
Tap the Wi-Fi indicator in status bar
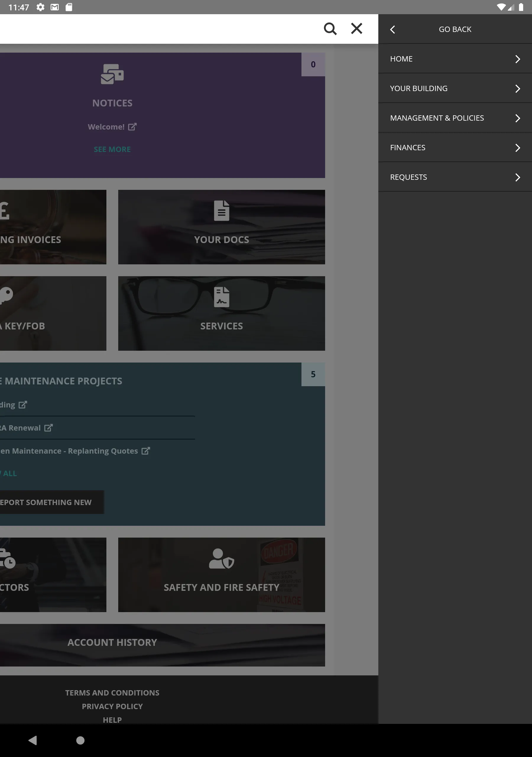click(501, 7)
